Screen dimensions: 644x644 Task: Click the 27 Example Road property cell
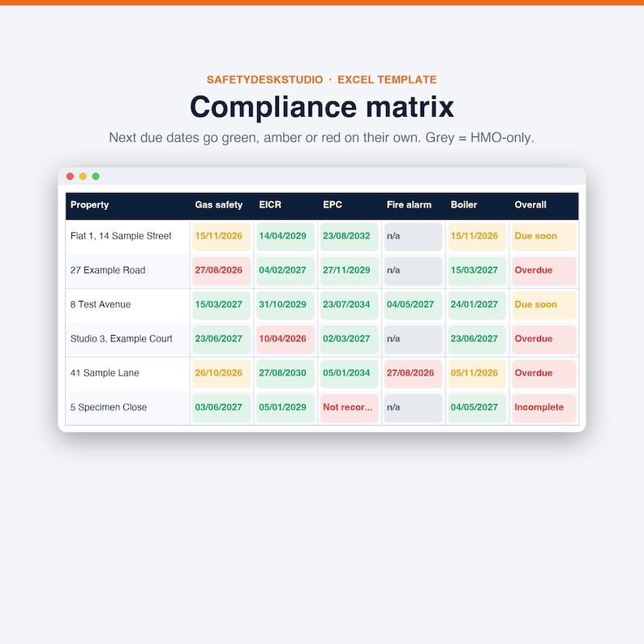point(127,271)
